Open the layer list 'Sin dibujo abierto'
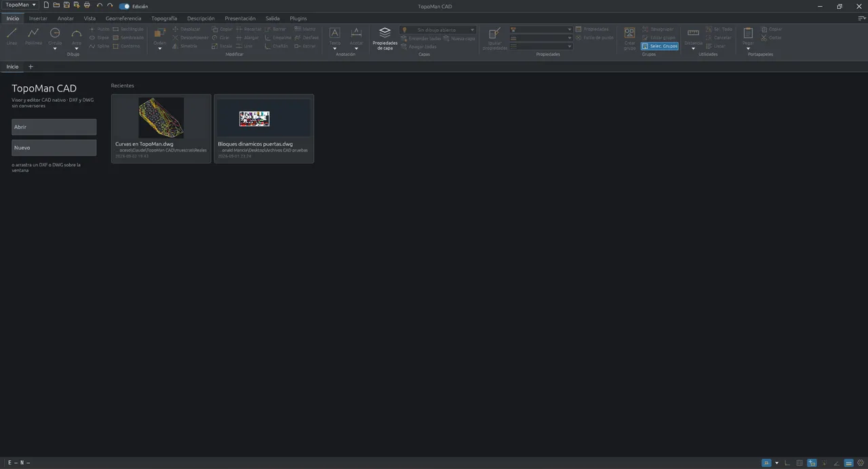The image size is (868, 469). (x=437, y=30)
